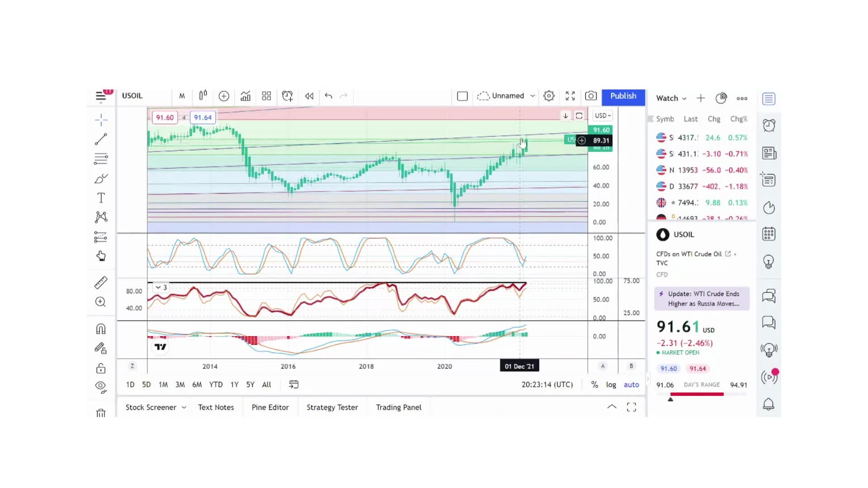Open the M monthly interval selector
The width and height of the screenshot is (868, 488).
pos(182,96)
